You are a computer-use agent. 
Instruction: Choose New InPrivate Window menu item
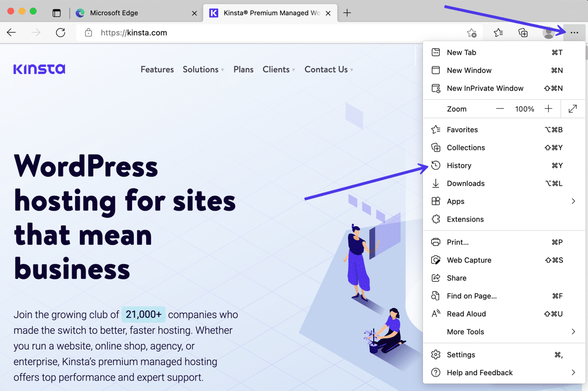484,88
